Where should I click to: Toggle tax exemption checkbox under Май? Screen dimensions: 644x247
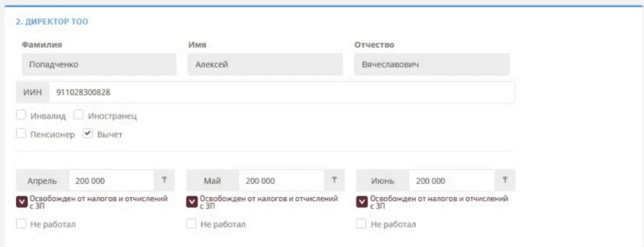[192, 202]
